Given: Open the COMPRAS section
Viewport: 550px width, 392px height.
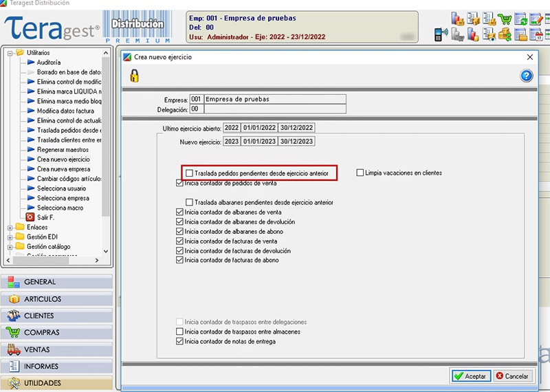Looking at the screenshot, I should pos(57,332).
